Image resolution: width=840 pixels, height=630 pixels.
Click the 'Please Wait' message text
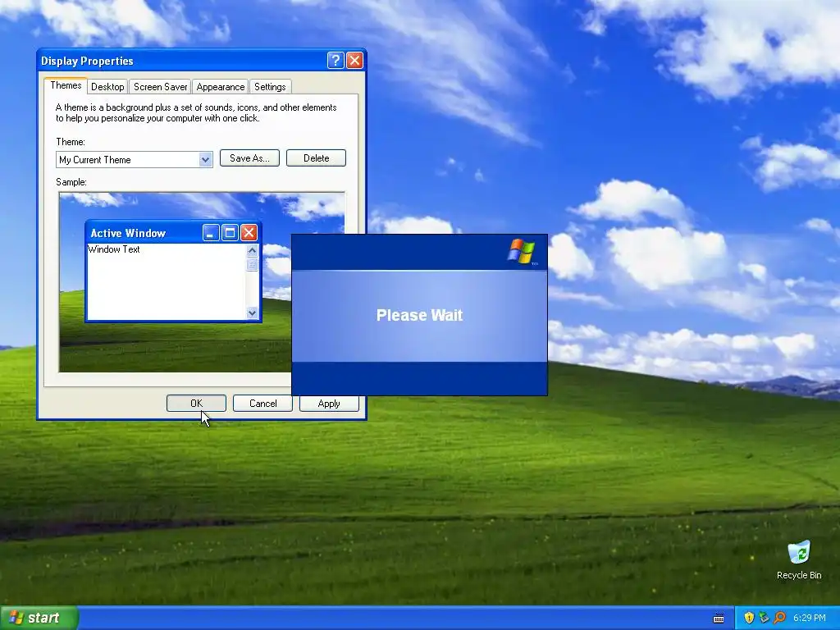pos(419,315)
